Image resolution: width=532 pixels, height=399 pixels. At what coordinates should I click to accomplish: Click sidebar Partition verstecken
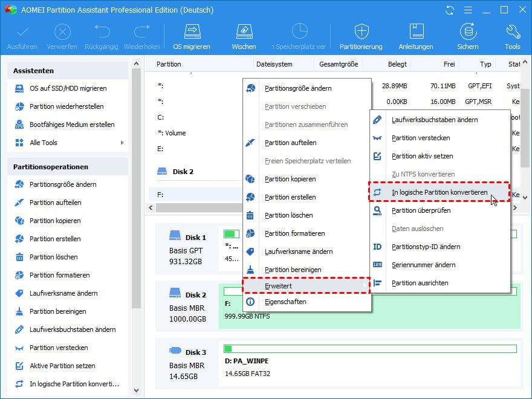tap(68, 348)
